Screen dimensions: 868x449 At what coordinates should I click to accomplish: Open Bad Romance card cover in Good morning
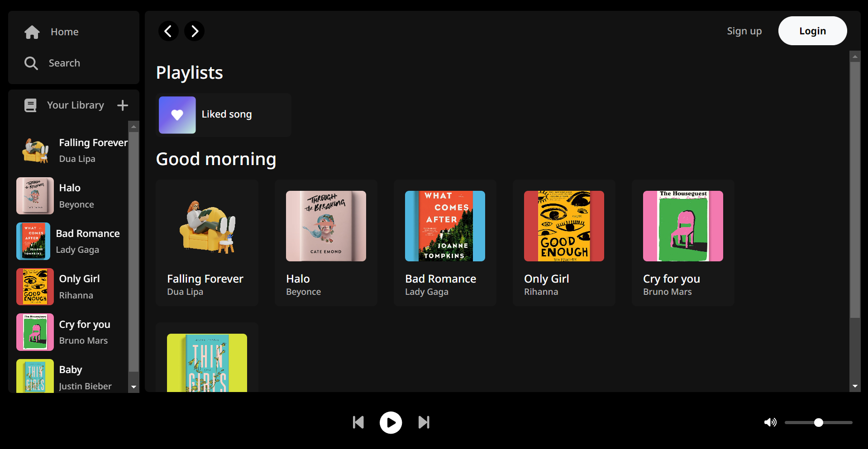pos(445,226)
